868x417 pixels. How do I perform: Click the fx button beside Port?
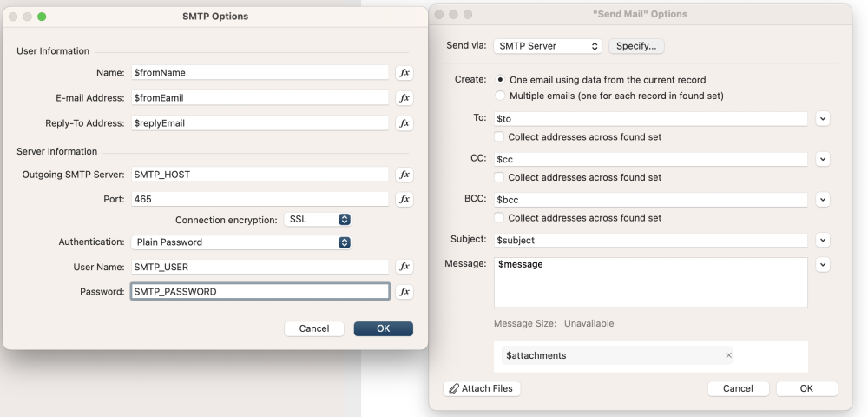coord(404,199)
